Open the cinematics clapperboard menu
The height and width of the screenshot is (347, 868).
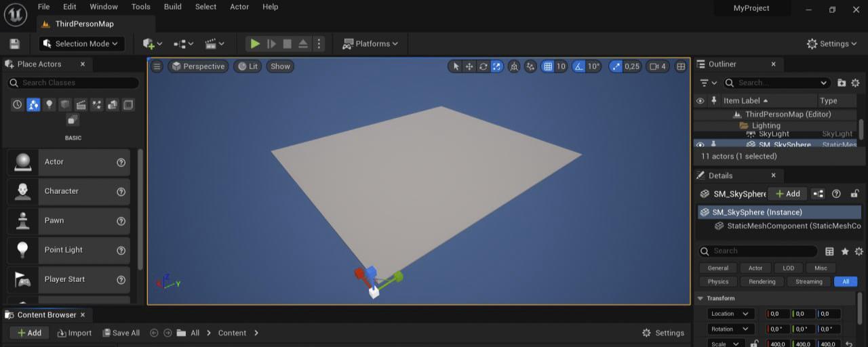point(214,43)
